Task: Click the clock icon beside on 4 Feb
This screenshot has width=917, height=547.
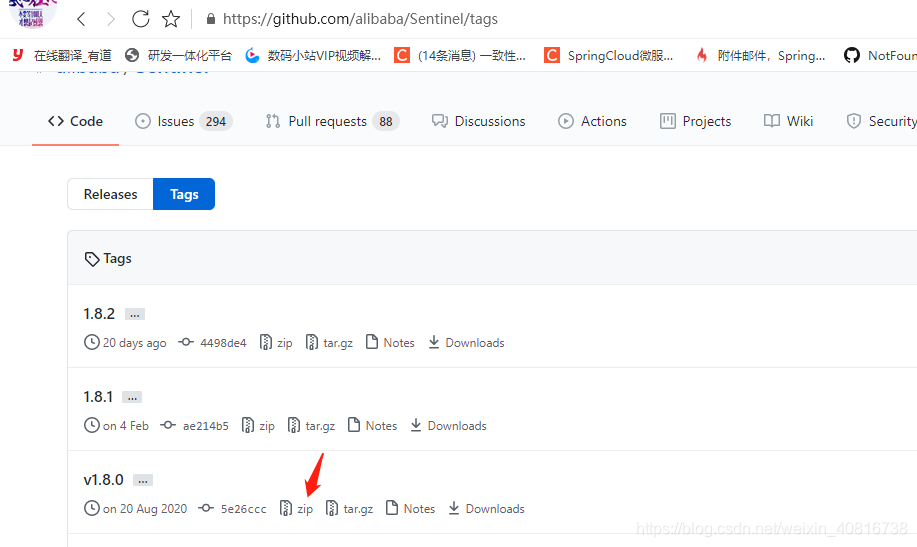Action: click(x=92, y=425)
